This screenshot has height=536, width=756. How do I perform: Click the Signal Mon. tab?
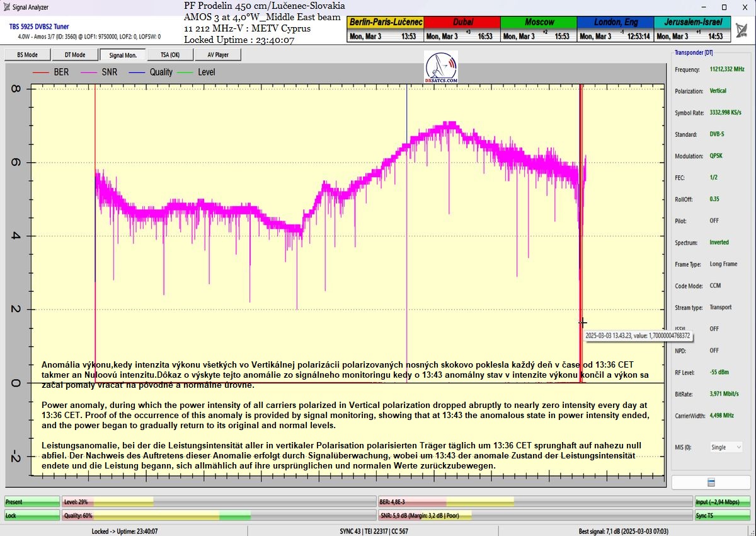tap(122, 55)
